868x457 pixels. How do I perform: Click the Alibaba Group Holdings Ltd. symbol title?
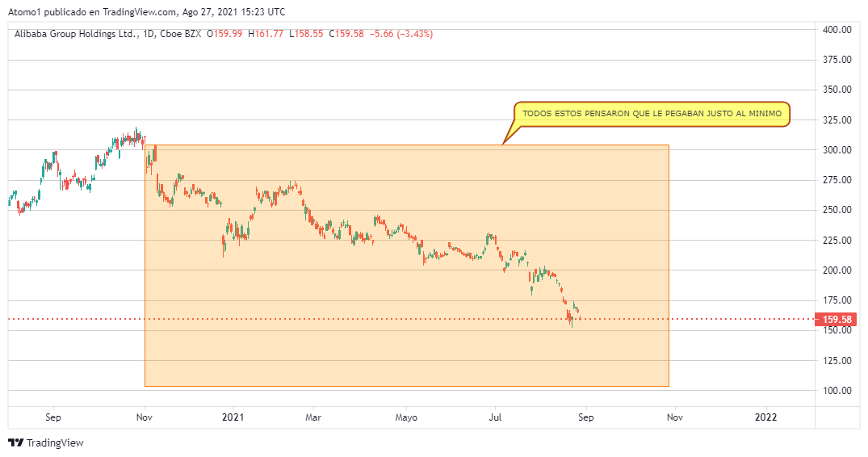75,34
